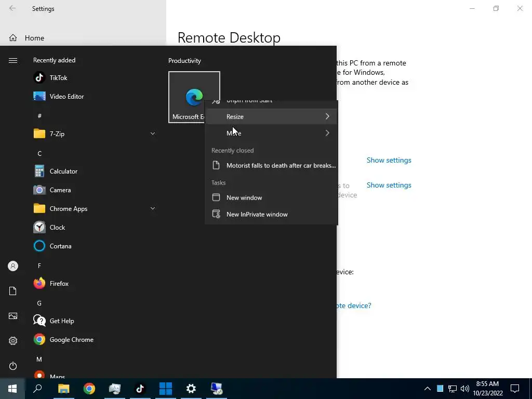This screenshot has width=532, height=399.
Task: Click second Show settings link
Action: (x=389, y=185)
